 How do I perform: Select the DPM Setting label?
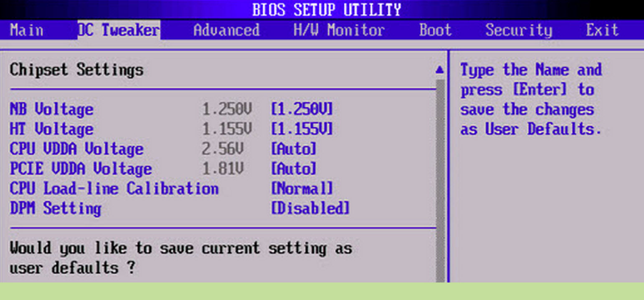(55, 208)
